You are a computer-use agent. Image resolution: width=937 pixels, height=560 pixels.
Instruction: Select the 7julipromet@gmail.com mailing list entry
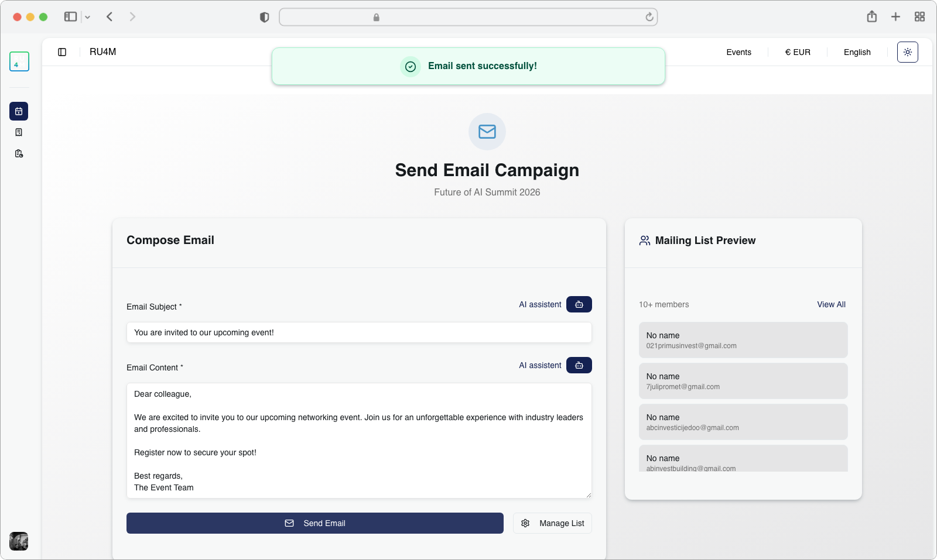pos(743,381)
